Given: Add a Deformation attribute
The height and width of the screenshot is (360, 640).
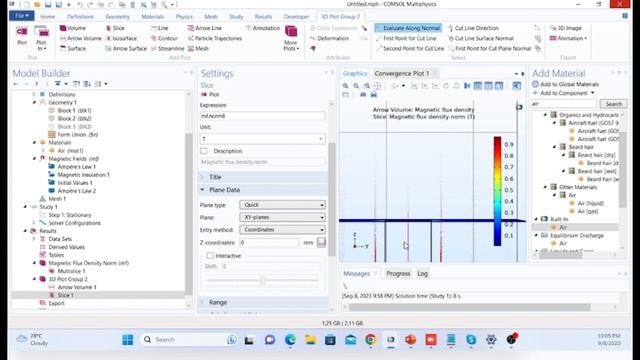Looking at the screenshot, I should [329, 38].
